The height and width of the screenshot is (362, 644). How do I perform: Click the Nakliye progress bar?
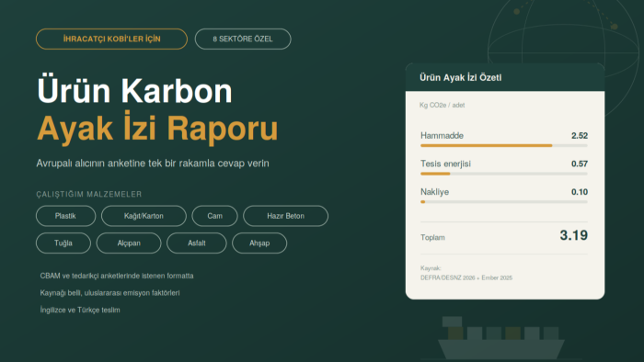tap(504, 202)
